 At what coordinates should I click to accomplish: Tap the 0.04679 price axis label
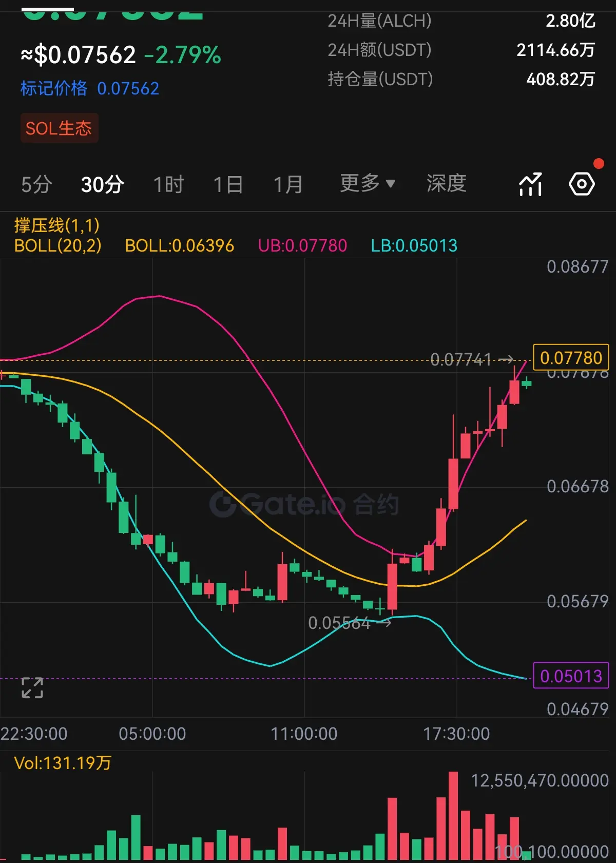[x=577, y=709]
